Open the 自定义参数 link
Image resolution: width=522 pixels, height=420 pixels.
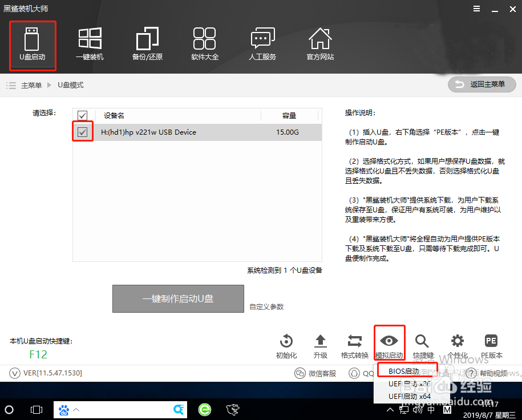pos(266,307)
